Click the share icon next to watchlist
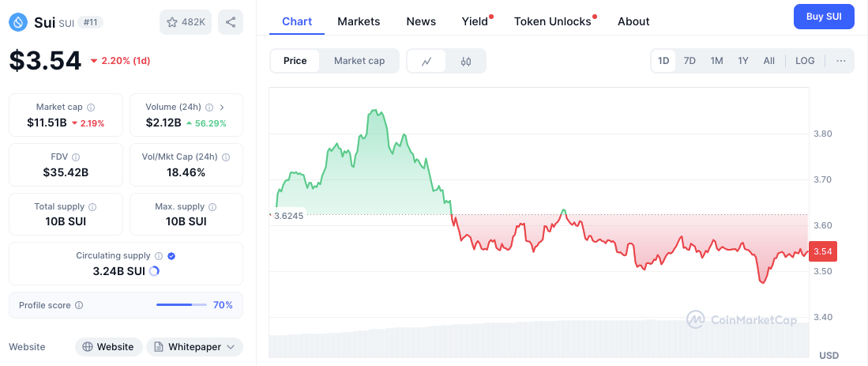The height and width of the screenshot is (366, 868). point(231,22)
